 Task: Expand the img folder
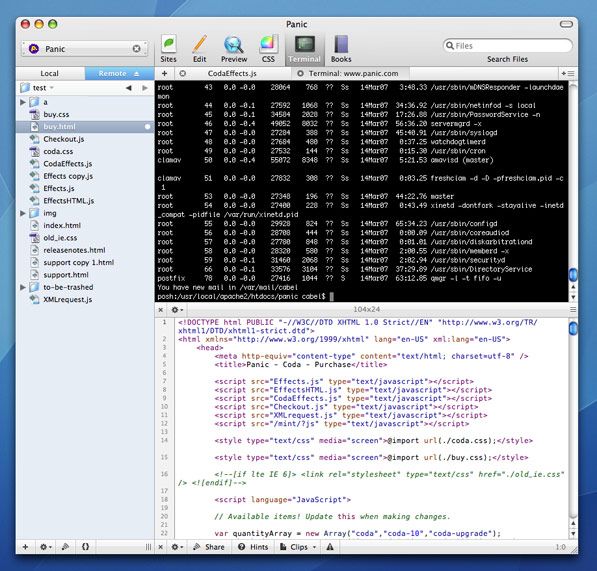pyautogui.click(x=23, y=213)
